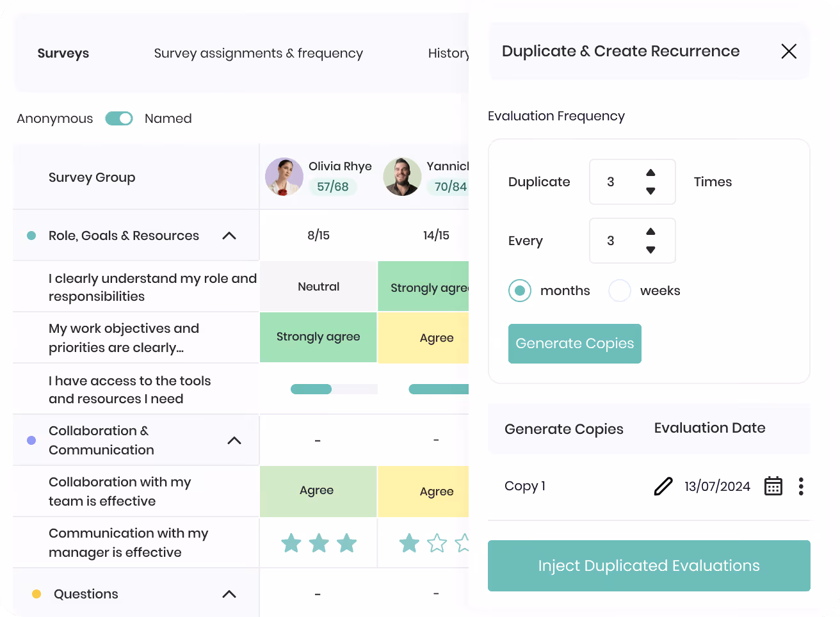Click the Copy 1 row label
The height and width of the screenshot is (617, 840).
point(525,486)
